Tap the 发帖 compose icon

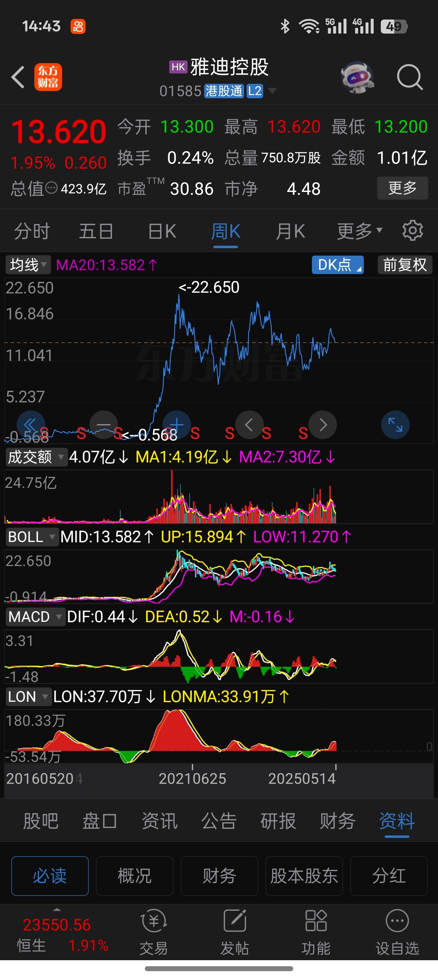tap(235, 921)
